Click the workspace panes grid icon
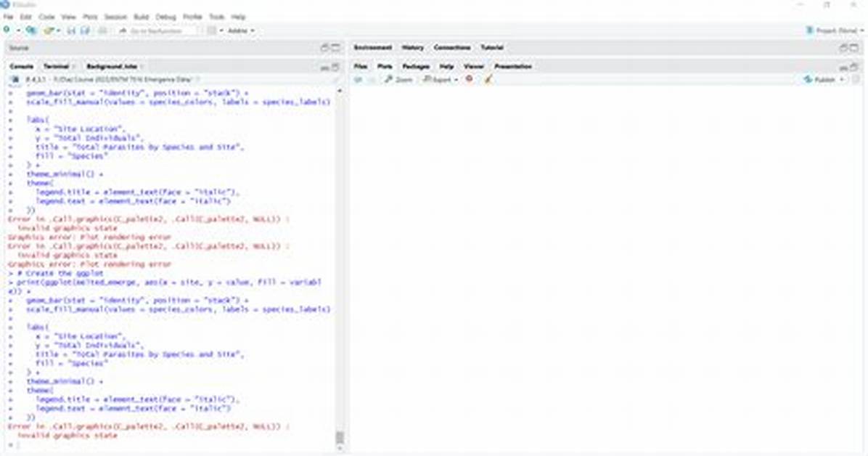Viewport: 868px width, 456px height. tap(211, 30)
